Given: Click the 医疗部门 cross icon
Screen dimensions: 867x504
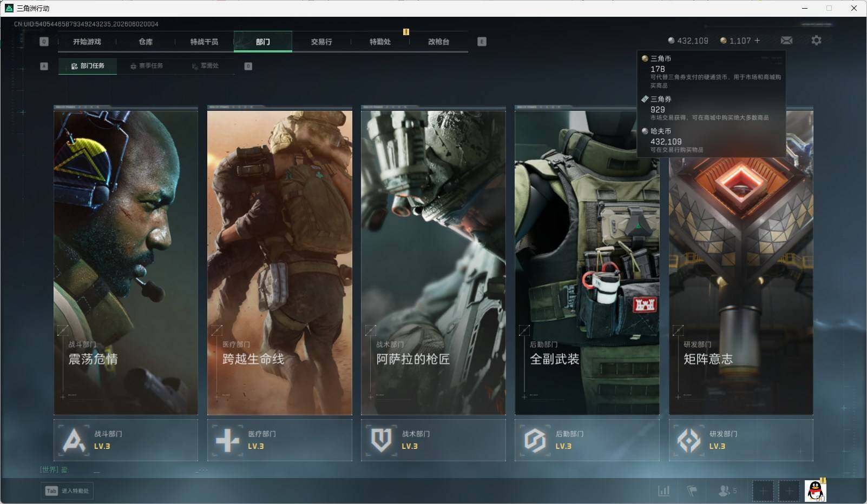Looking at the screenshot, I should pos(227,440).
